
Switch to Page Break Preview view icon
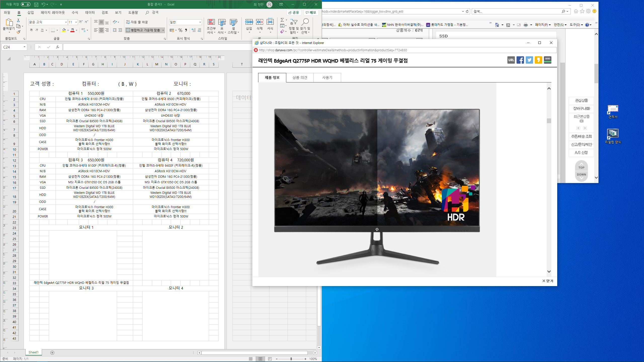click(x=270, y=359)
